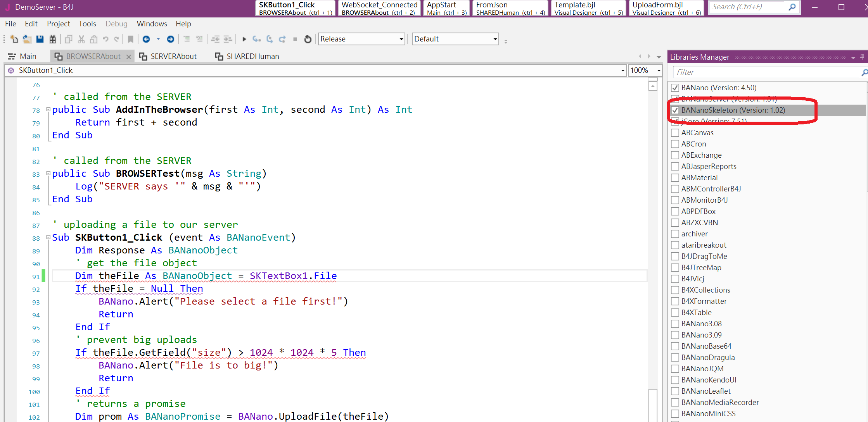Uncheck the BANanoSkeleton library checkbox
Viewport: 868px width, 422px height.
tap(675, 110)
